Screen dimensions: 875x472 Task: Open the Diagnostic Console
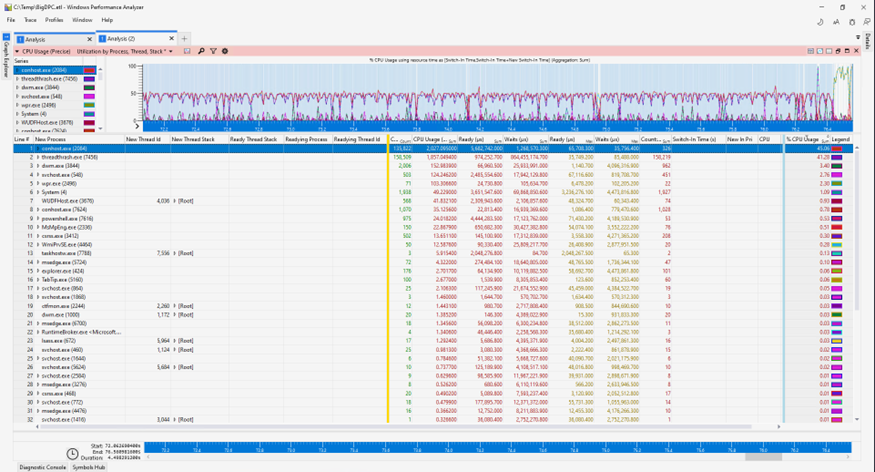click(x=42, y=468)
